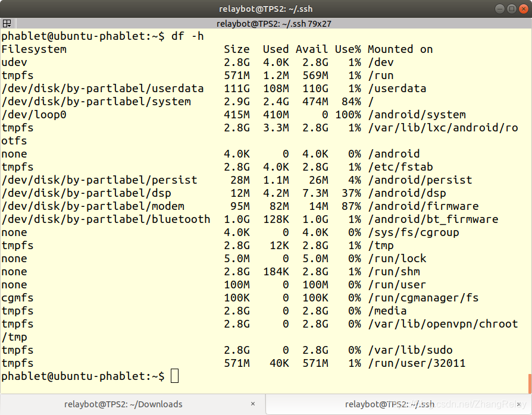Close the terminal window

(x=524, y=9)
